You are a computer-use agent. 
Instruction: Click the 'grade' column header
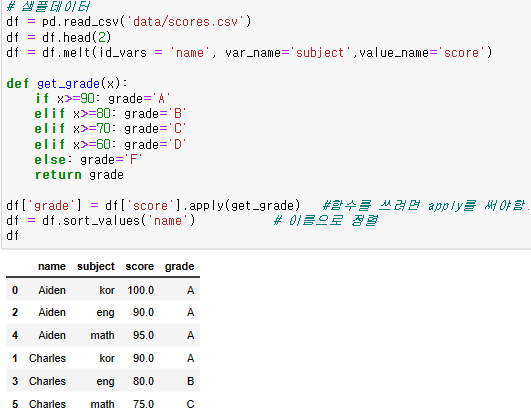pyautogui.click(x=179, y=266)
